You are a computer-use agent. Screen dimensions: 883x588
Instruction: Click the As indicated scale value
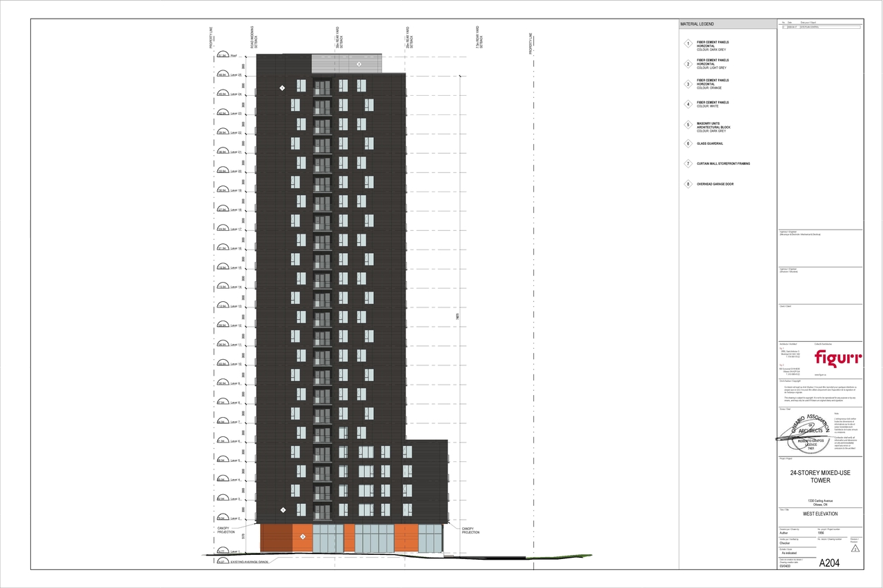[789, 554]
